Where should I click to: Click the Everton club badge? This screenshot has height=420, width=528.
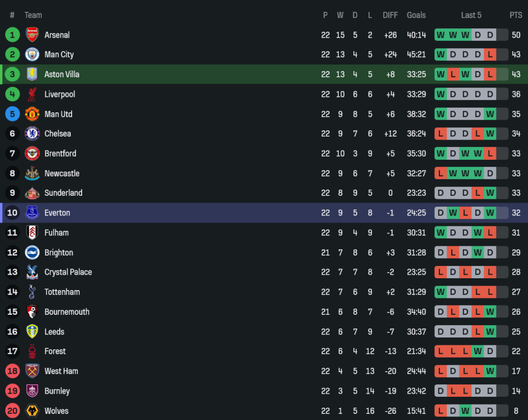32,213
